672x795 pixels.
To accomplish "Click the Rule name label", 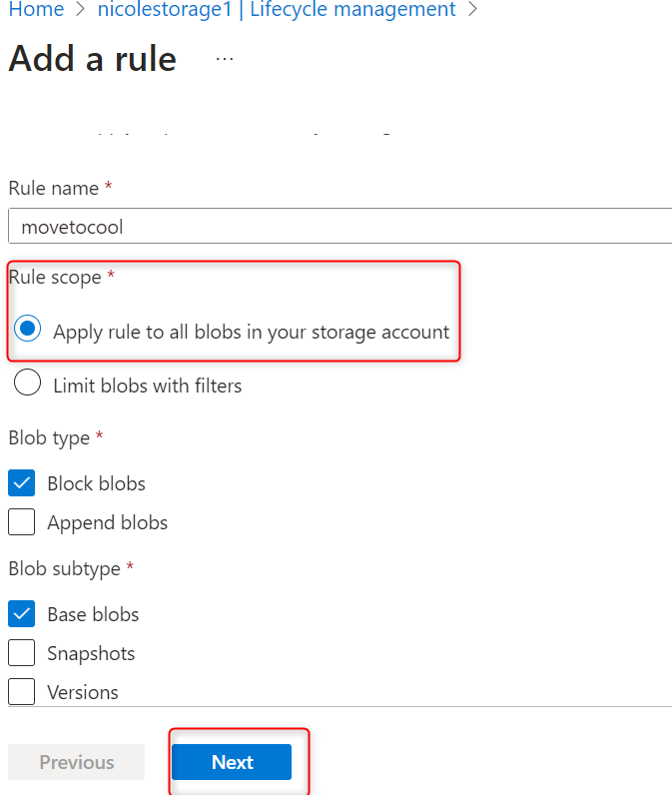I will pyautogui.click(x=54, y=188).
